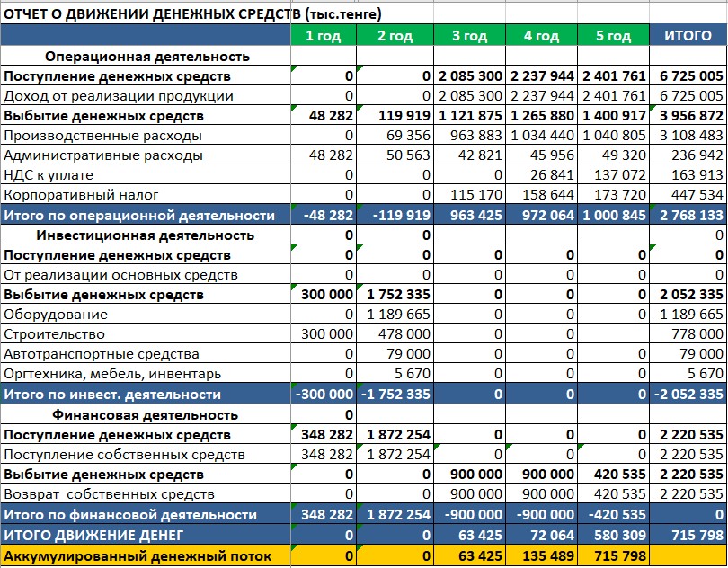Image resolution: width=728 pixels, height=568 pixels.
Task: Click the "ИТОГО" column header
Action: tap(688, 36)
